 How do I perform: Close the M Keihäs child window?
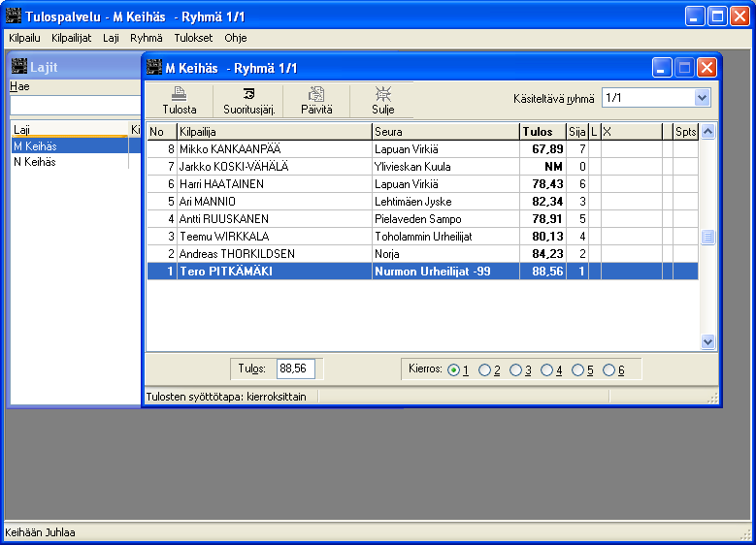click(x=707, y=68)
